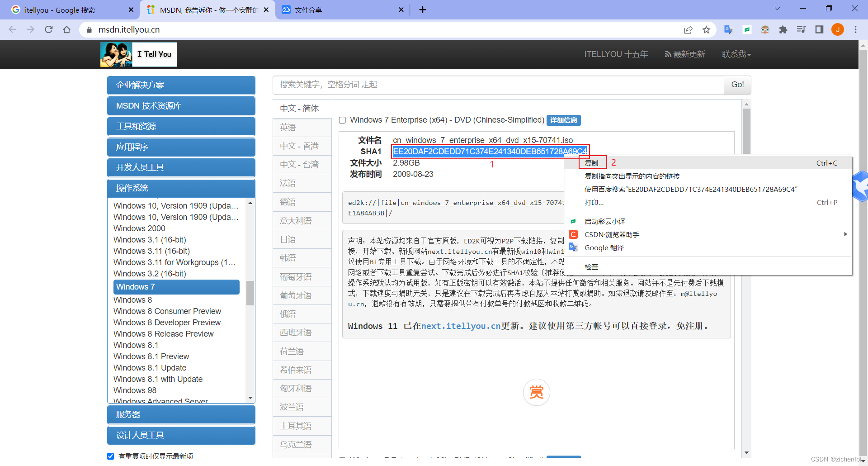Reload the page with refresh icon
The image size is (868, 466).
point(49,29)
